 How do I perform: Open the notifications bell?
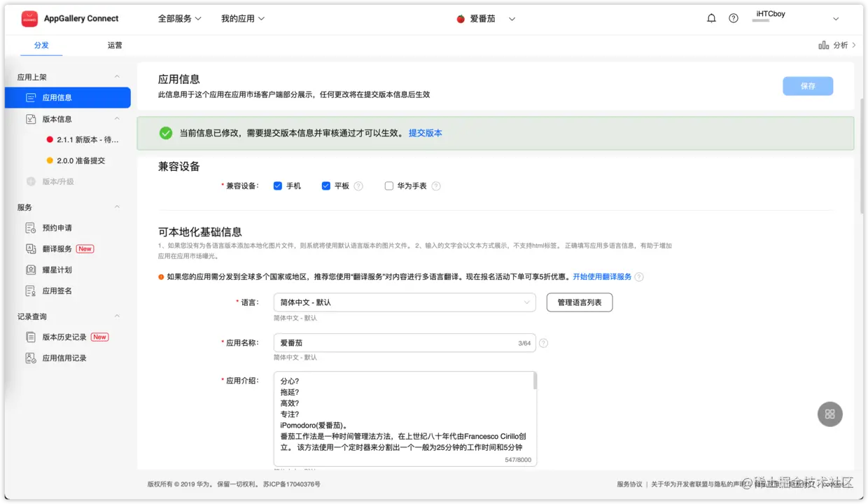pyautogui.click(x=712, y=19)
